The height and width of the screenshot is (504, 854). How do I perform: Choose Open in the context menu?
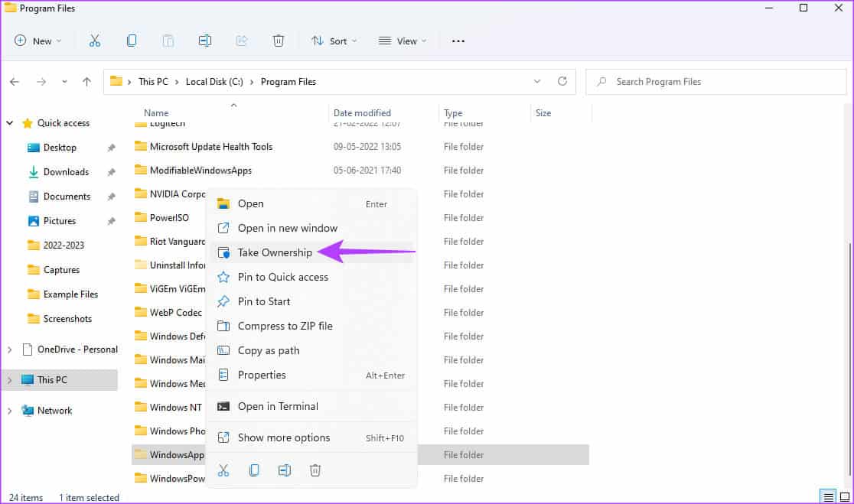click(312, 203)
